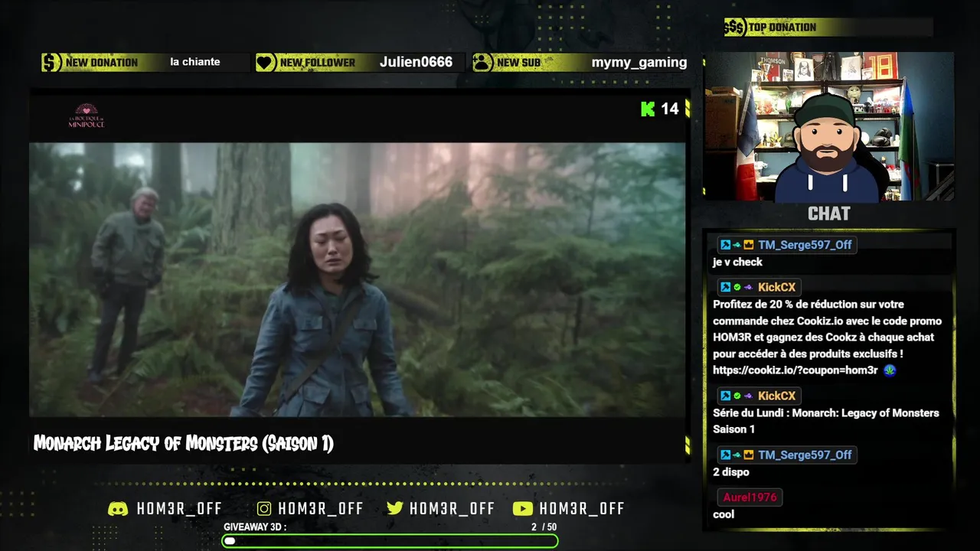The height and width of the screenshot is (551, 980).
Task: Click the 'Top Donation' label
Action: click(782, 28)
